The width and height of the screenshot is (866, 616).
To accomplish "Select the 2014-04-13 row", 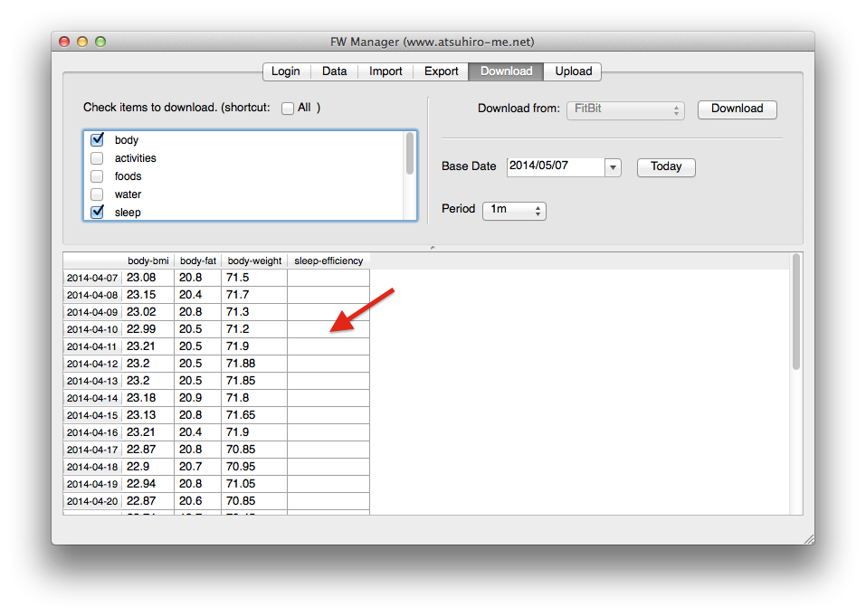I will pyautogui.click(x=92, y=381).
